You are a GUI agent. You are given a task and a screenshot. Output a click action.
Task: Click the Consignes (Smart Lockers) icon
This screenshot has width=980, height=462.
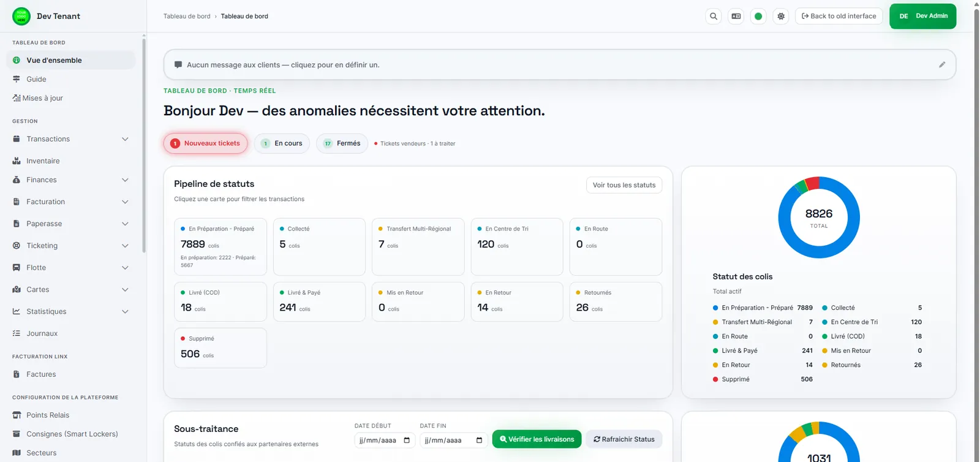click(x=17, y=434)
